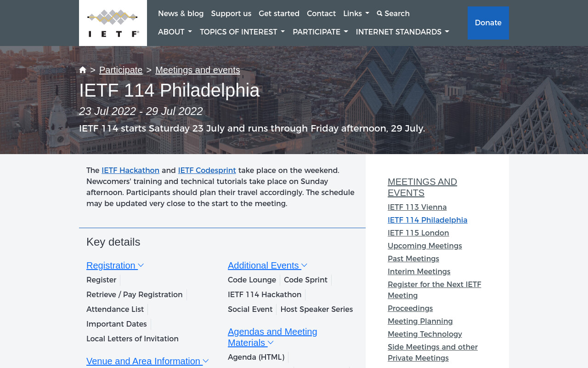This screenshot has width=588, height=368.
Task: Click the IETF logo
Action: point(113,23)
